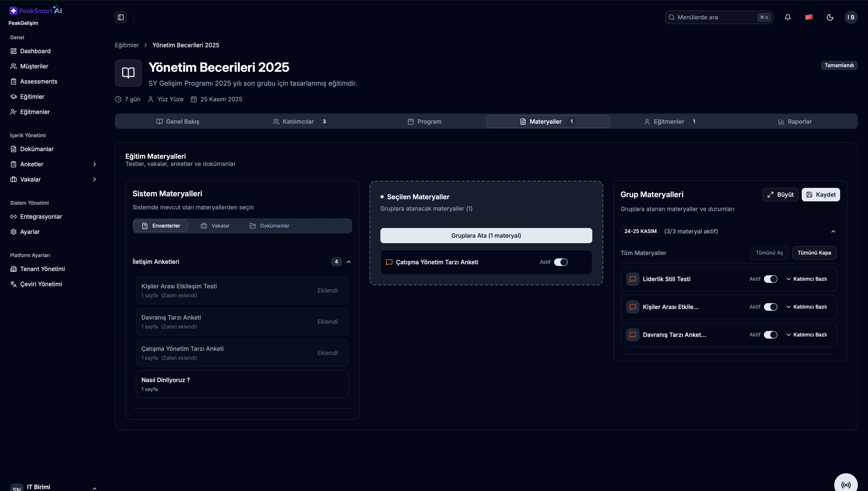Toggle Davranış Tarzı Anket active switch
This screenshot has width=868, height=491.
[770, 335]
